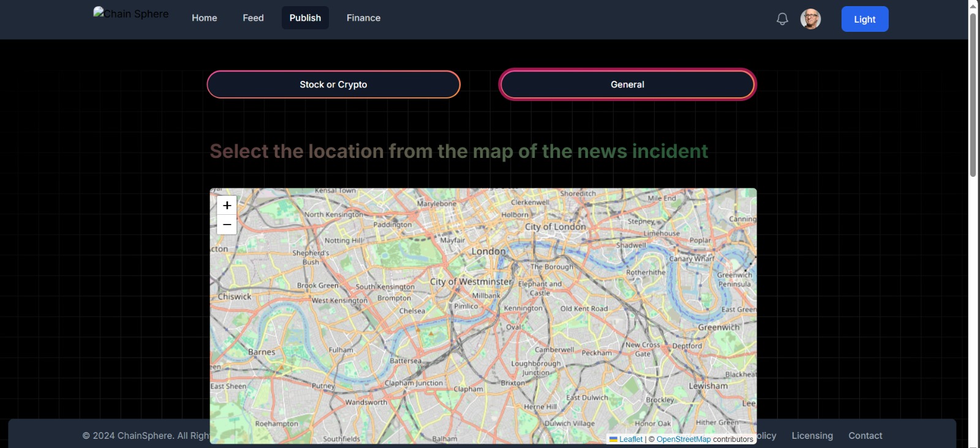
Task: Pick City of London on the map
Action: 555,226
